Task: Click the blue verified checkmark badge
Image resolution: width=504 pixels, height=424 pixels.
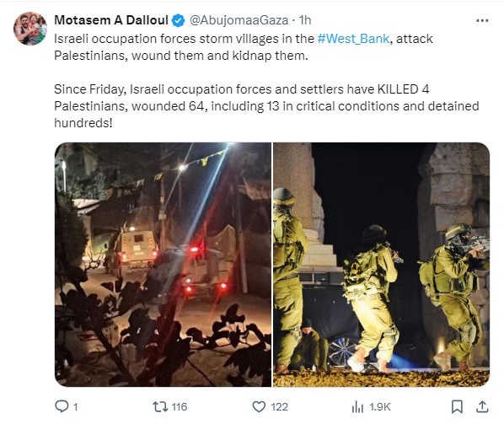Action: pos(178,20)
